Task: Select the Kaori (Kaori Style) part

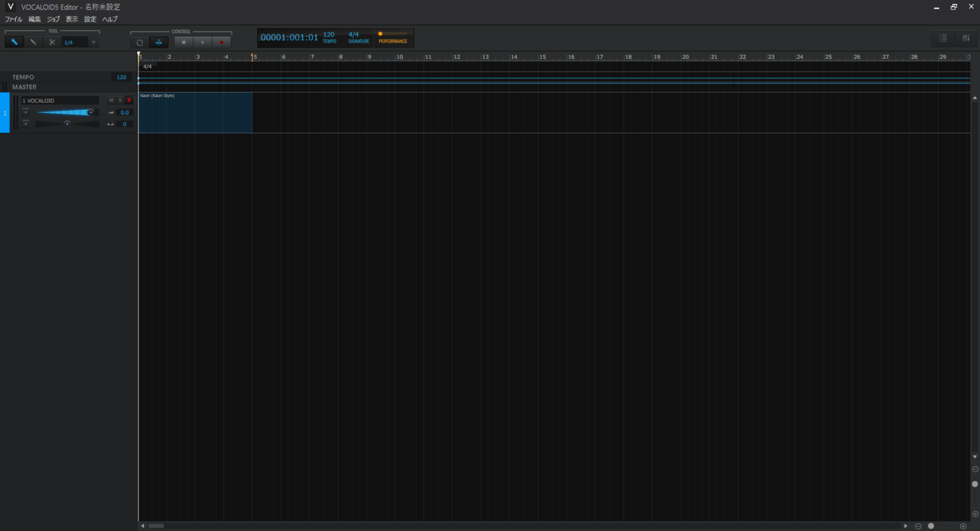Action: pyautogui.click(x=195, y=113)
